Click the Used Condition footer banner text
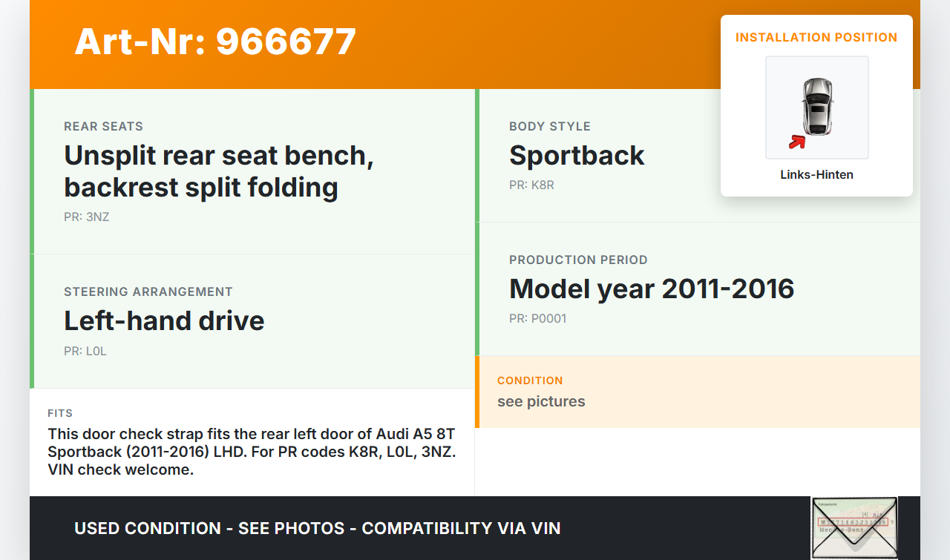This screenshot has height=560, width=950. 318,528
